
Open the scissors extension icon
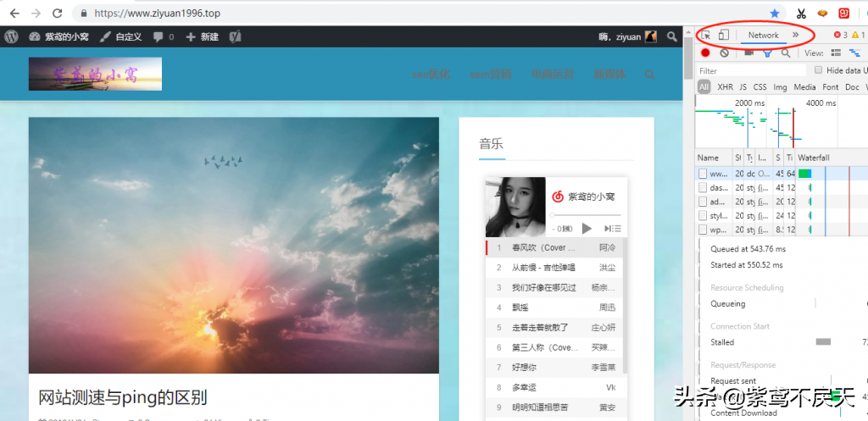pos(801,13)
